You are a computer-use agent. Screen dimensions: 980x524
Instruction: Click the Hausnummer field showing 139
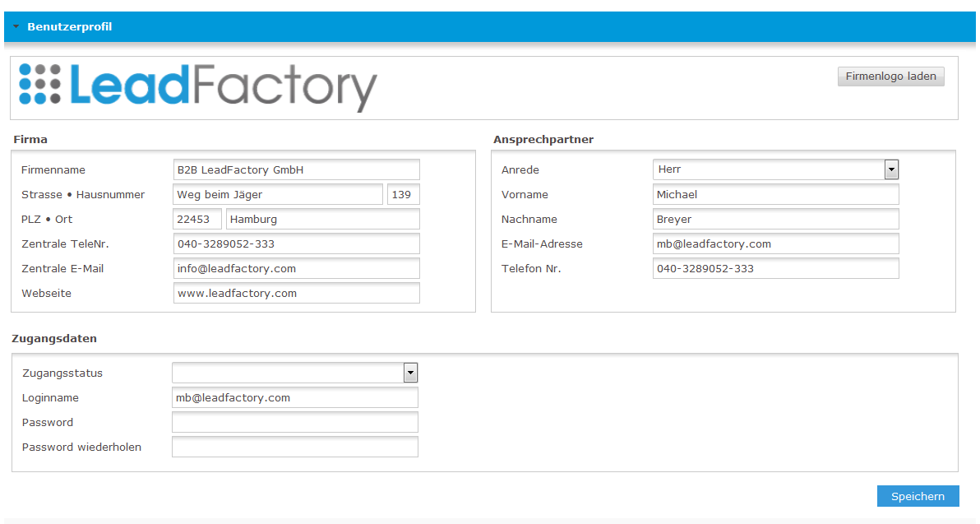pos(403,194)
